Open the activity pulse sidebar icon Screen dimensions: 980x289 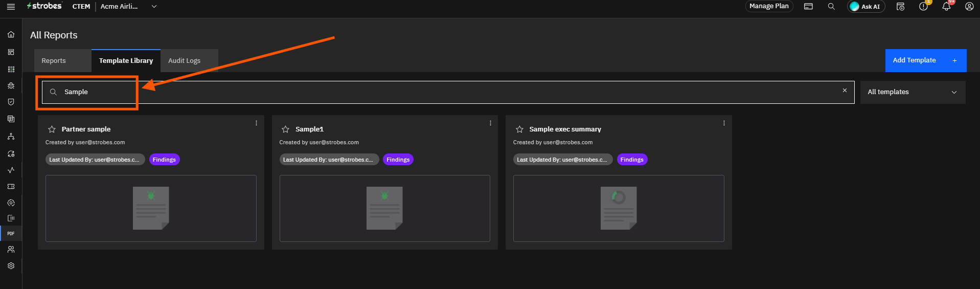(11, 170)
